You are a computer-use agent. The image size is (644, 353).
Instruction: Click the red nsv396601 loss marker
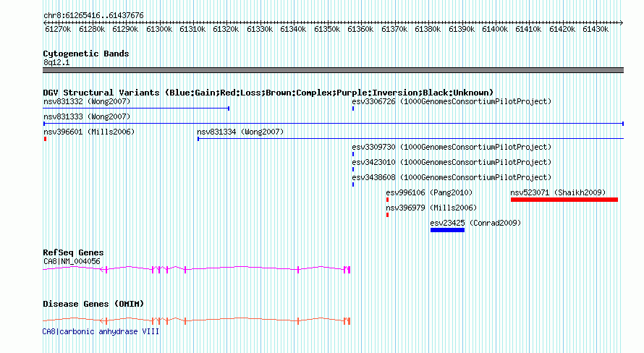pyautogui.click(x=45, y=139)
